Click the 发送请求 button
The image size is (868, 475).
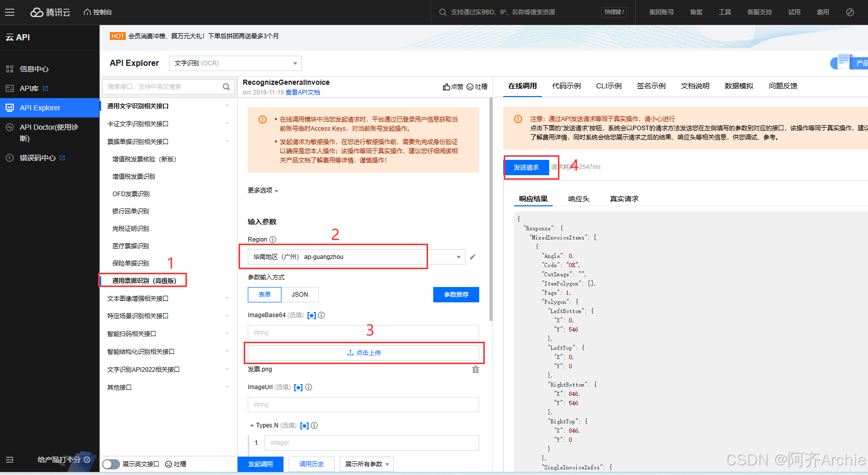(x=527, y=167)
